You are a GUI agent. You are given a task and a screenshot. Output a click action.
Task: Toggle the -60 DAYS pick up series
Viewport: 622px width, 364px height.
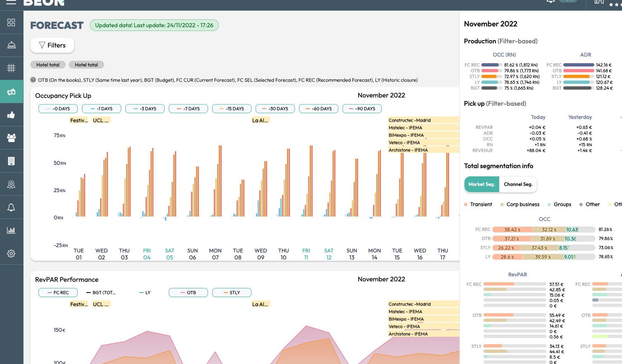(318, 109)
